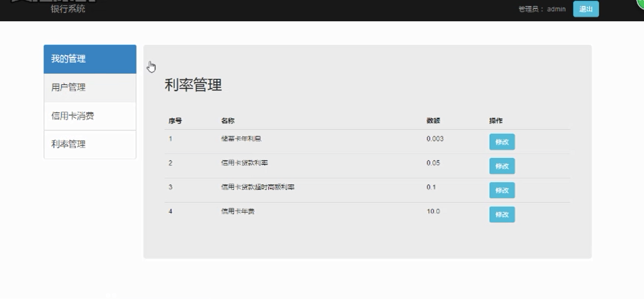This screenshot has height=299, width=644.
Task: Click the 信用卡年费 name cell
Action: [237, 212]
